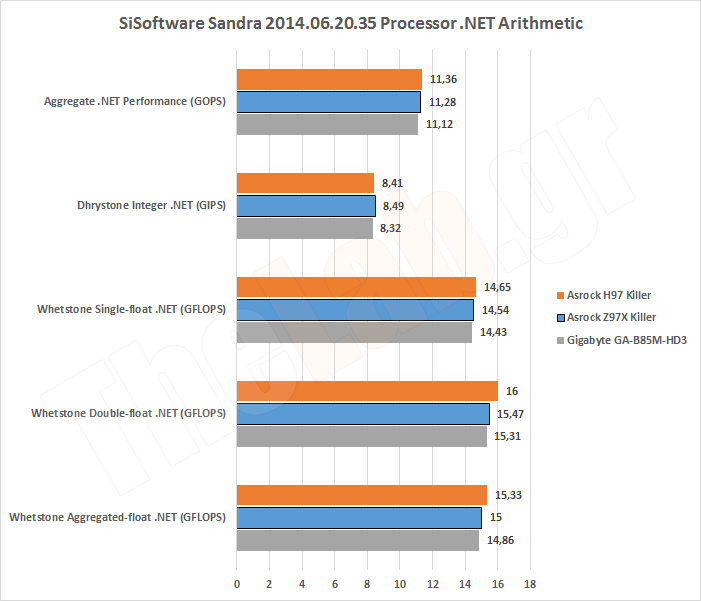Screen dimensions: 701x601
Task: Click the Aggregate .NET Performance (GOPS) label
Action: point(135,101)
